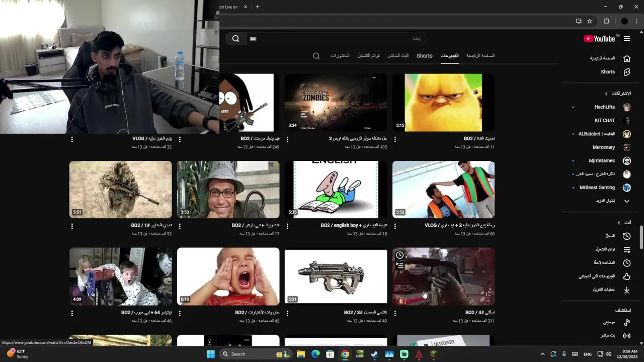Screen dimensions: 644x362
Task: Expand the 'You' section header arrow
Action: (x=619, y=223)
